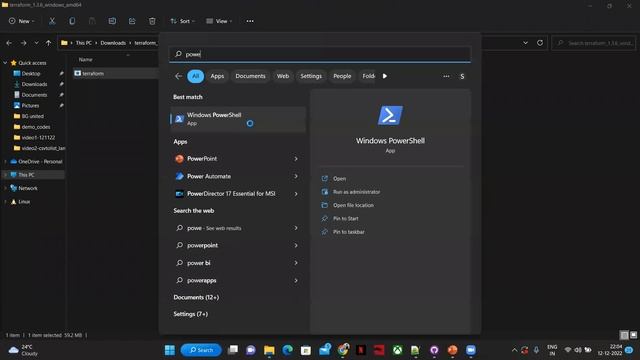Open GitHub Desktop from taskbar
640x360 pixels.
434,350
